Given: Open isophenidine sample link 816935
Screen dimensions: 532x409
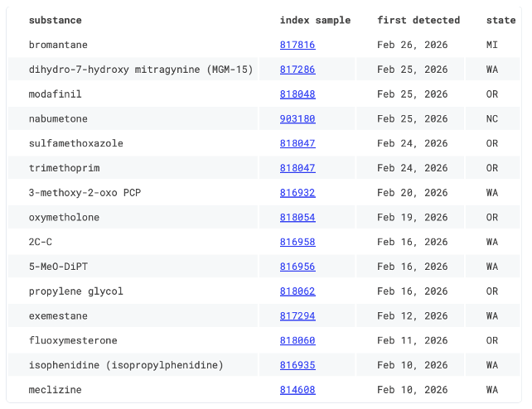Looking at the screenshot, I should coord(297,365).
